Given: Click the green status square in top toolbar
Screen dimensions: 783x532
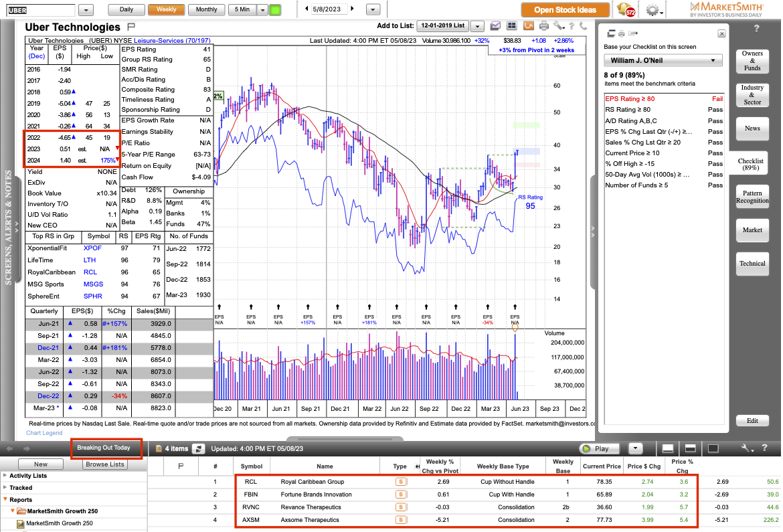Looking at the screenshot, I should pos(275,9).
